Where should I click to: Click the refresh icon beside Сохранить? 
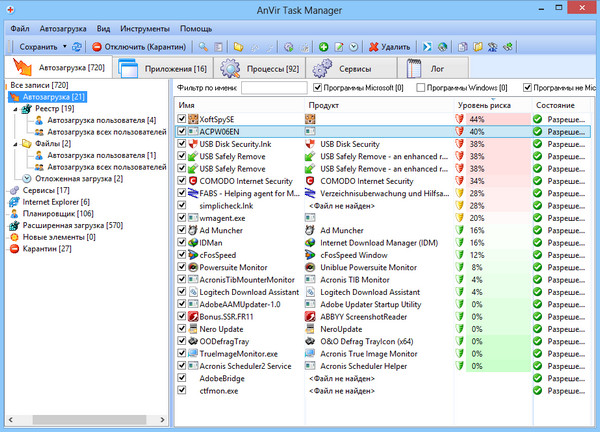click(x=78, y=46)
